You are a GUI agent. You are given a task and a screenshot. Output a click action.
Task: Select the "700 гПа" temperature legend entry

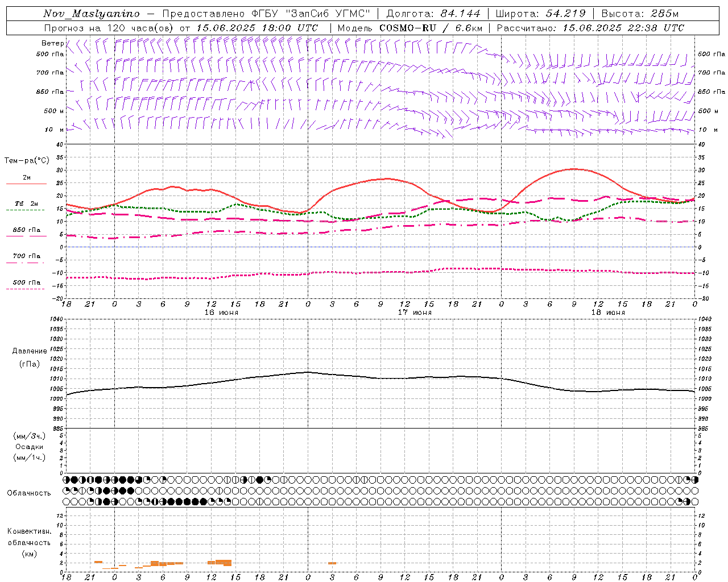click(x=27, y=256)
